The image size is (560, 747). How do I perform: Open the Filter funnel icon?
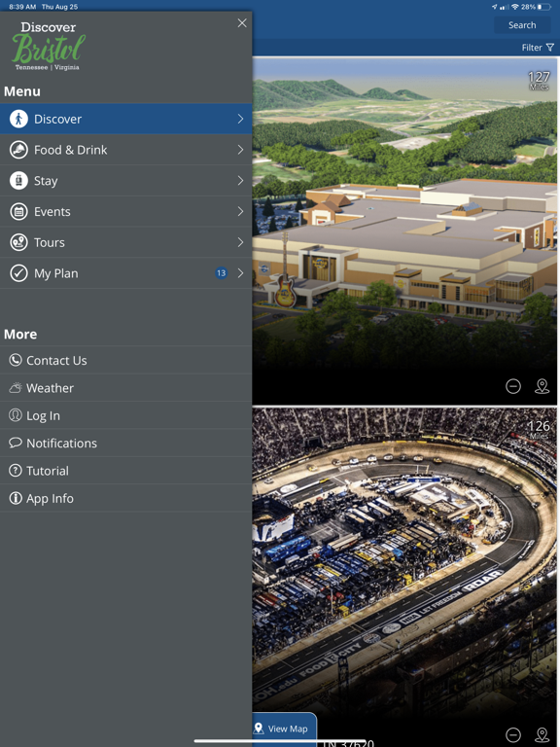550,47
